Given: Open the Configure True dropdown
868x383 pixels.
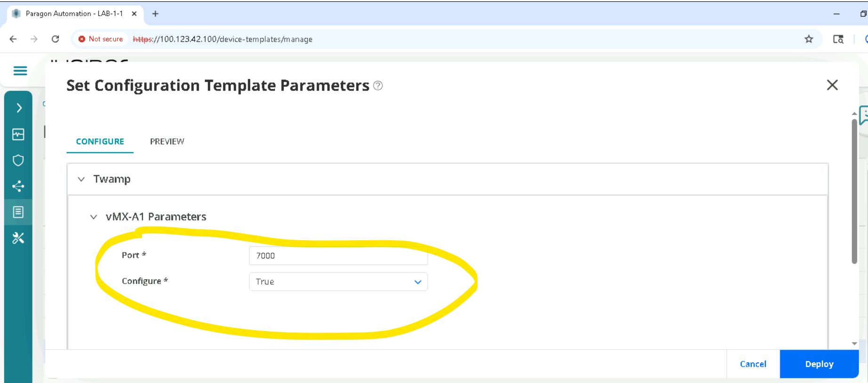Looking at the screenshot, I should [x=338, y=282].
